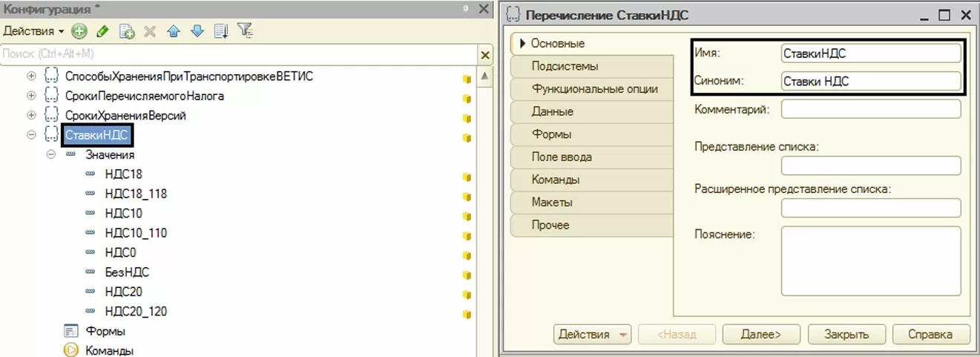Click into the Комментарий input field
The height and width of the screenshot is (357, 980).
(x=870, y=109)
